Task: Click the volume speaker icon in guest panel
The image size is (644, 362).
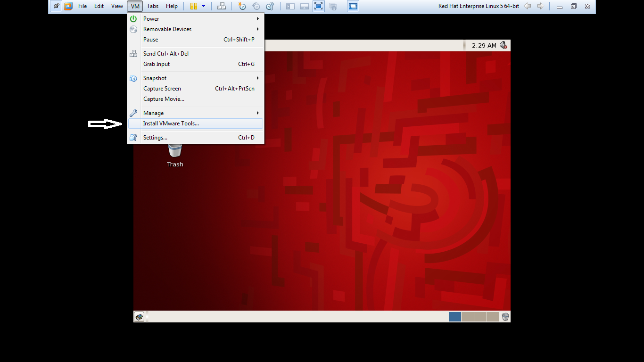Action: [504, 45]
